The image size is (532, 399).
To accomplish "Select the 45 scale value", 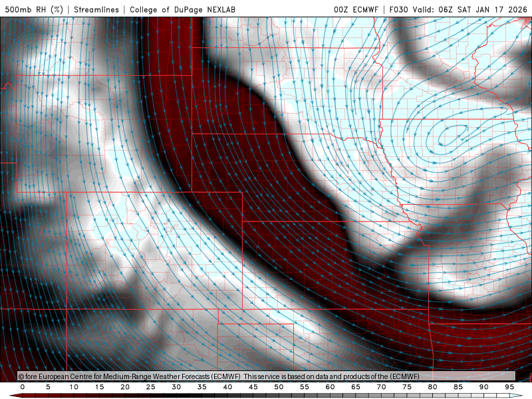I will click(253, 387).
